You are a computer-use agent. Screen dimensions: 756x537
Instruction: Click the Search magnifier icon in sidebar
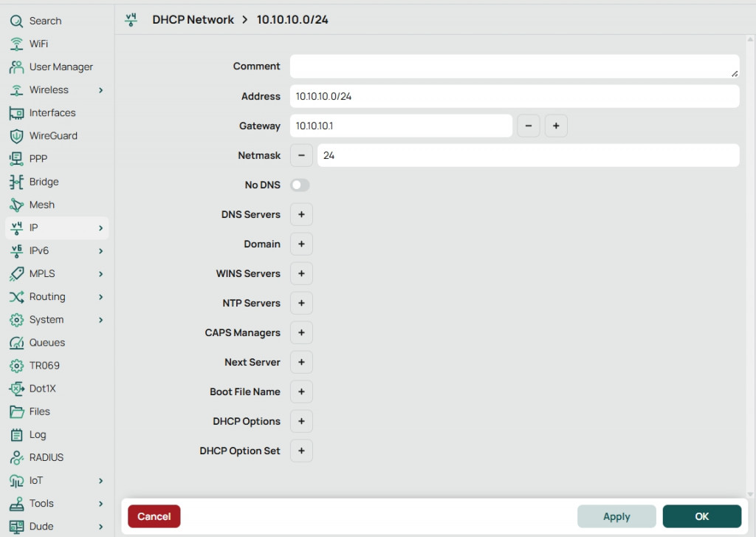pos(16,21)
